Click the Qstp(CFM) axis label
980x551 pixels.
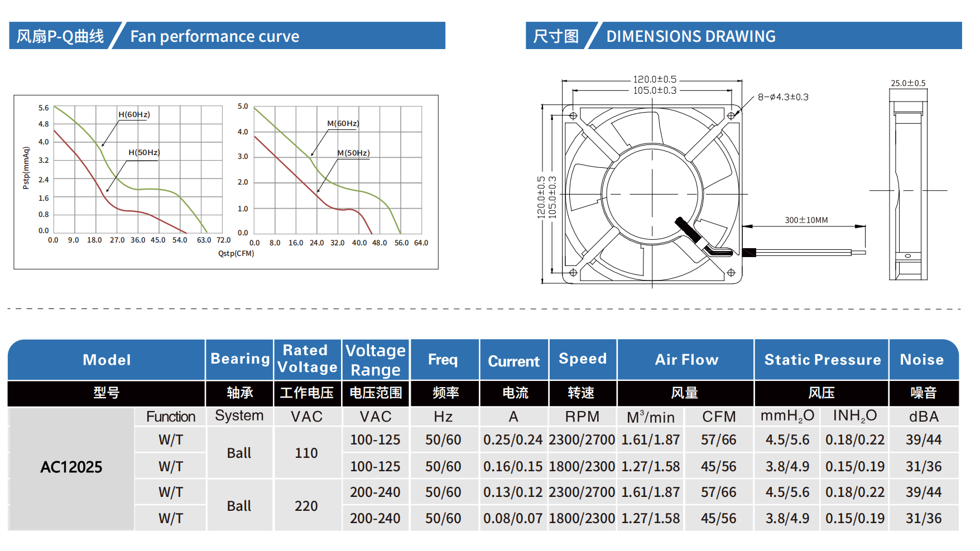[x=235, y=253]
